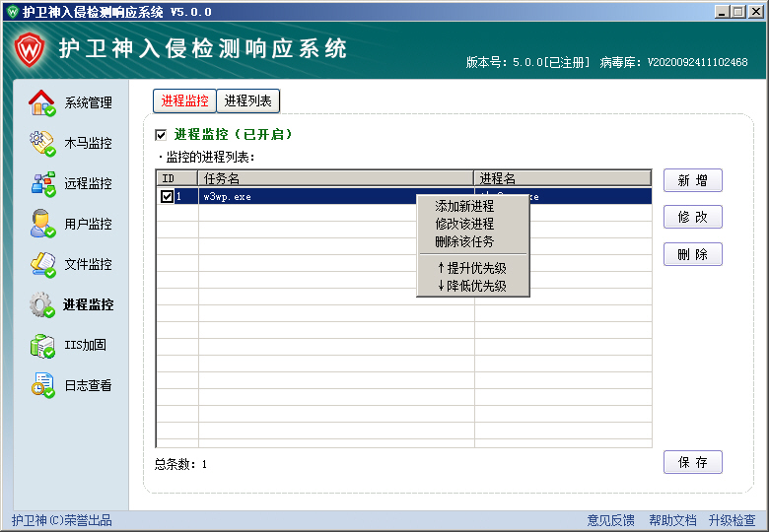This screenshot has width=769, height=532.
Task: Select the 木马监控 sidebar icon
Action: [x=41, y=143]
